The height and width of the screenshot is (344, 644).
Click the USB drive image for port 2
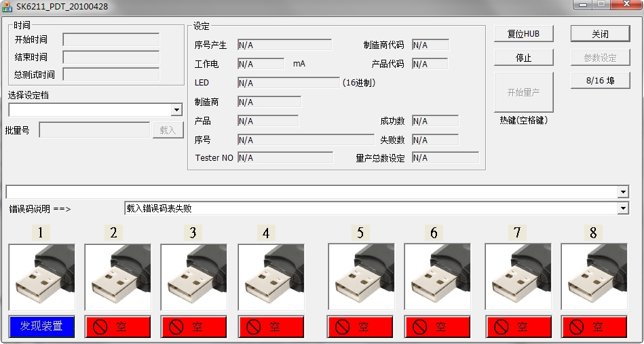coord(117,277)
